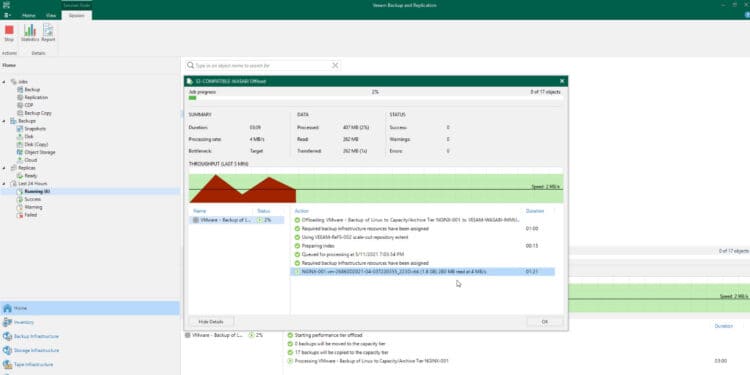The image size is (750, 375).
Task: Open the Report icon in ribbon
Action: coord(48,31)
